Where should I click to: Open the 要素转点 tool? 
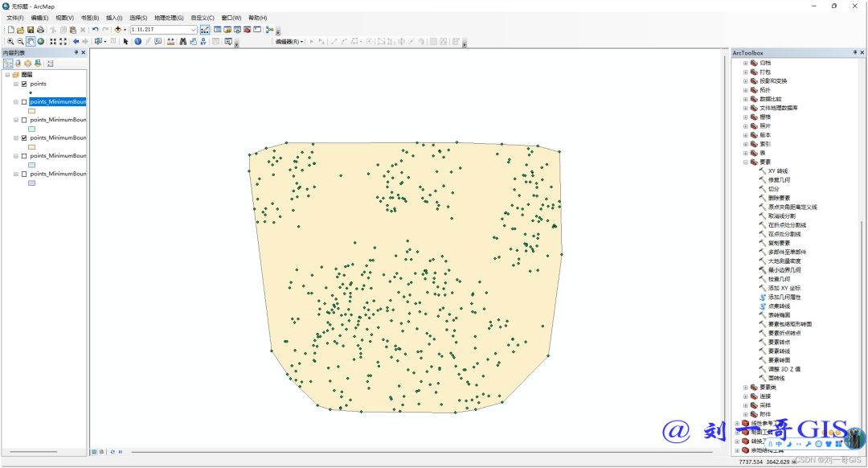click(779, 343)
